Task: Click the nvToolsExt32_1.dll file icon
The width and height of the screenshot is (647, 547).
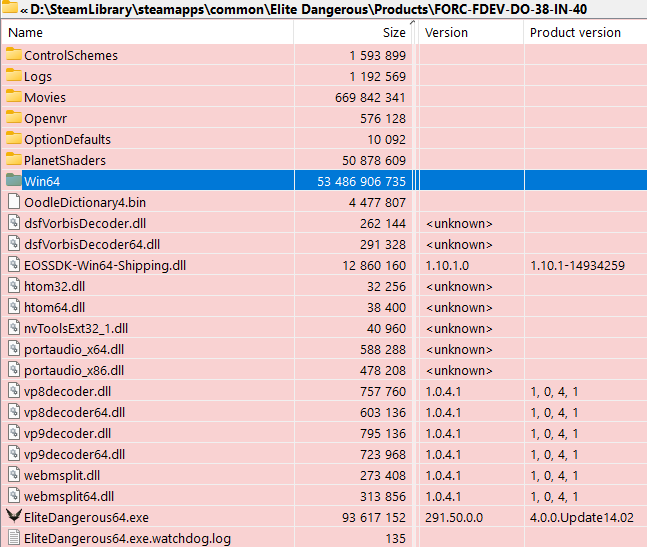Action: [x=14, y=328]
